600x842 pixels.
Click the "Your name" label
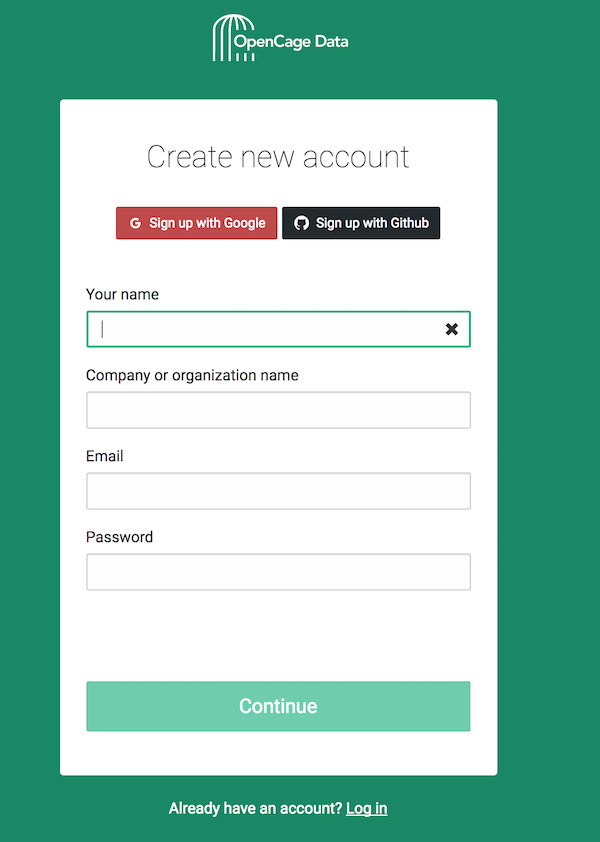(x=122, y=294)
